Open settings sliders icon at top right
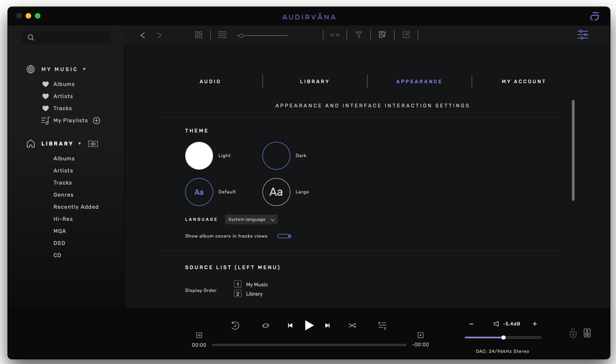The height and width of the screenshot is (364, 616). pos(583,35)
